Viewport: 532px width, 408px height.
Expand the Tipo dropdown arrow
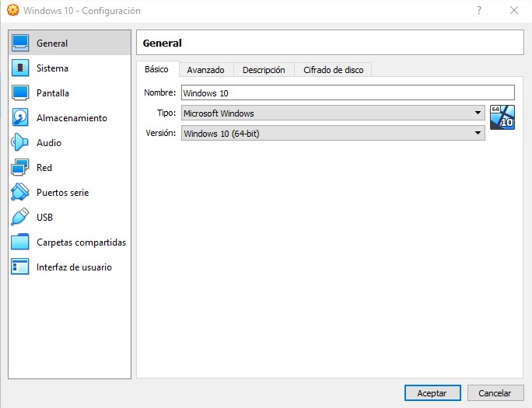pyautogui.click(x=478, y=113)
